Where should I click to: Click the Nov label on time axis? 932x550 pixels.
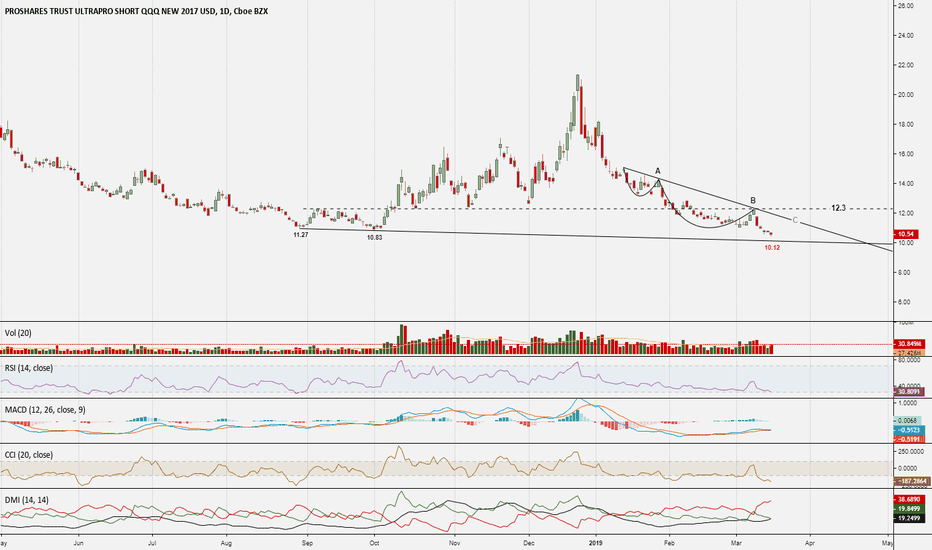coord(454,543)
